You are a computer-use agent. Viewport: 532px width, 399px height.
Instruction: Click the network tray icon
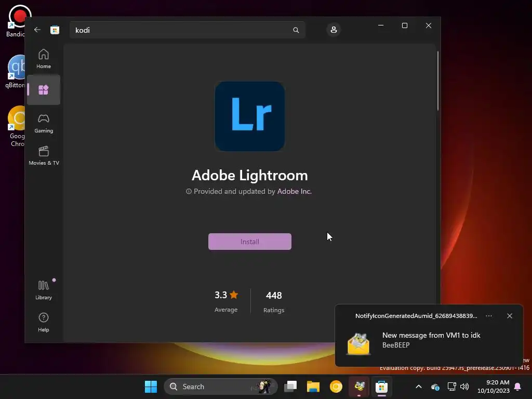(x=451, y=387)
